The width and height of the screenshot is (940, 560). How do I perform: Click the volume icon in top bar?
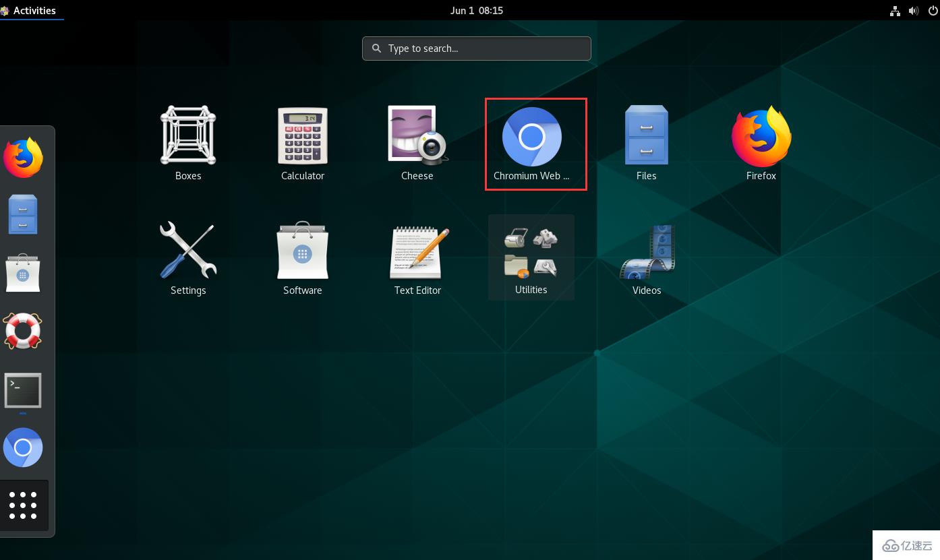(914, 11)
